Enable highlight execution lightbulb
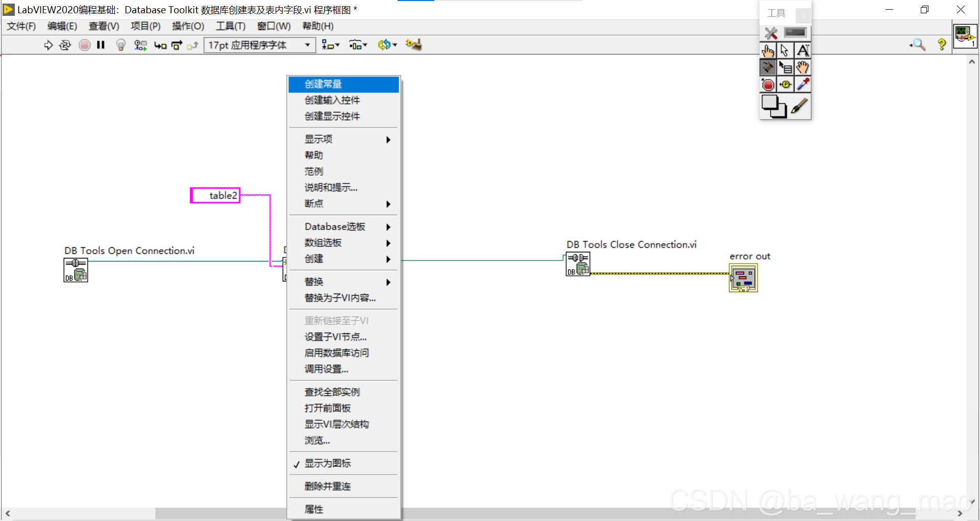 coord(120,45)
